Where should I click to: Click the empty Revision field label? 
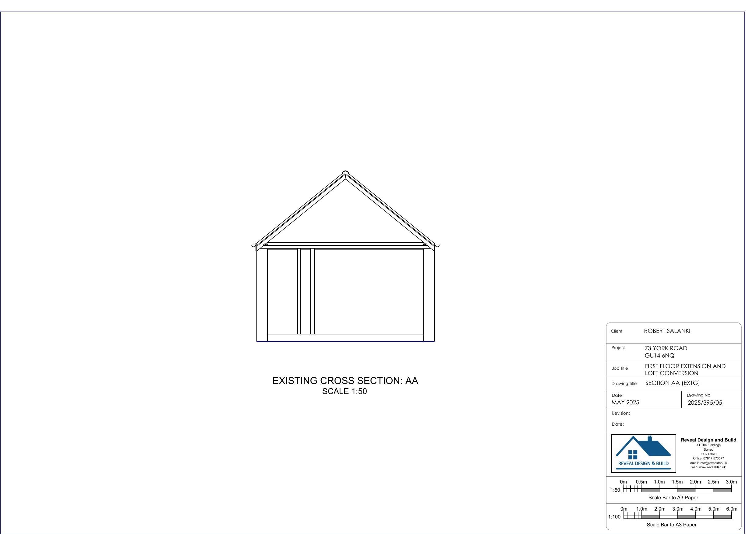(x=620, y=413)
